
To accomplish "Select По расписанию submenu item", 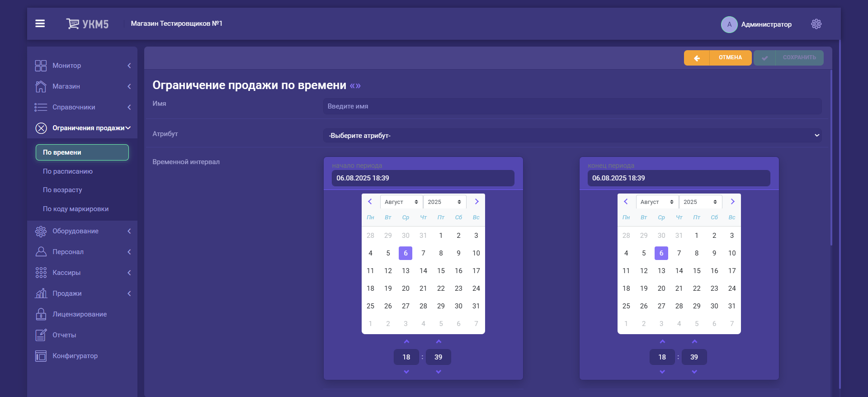I will (68, 171).
